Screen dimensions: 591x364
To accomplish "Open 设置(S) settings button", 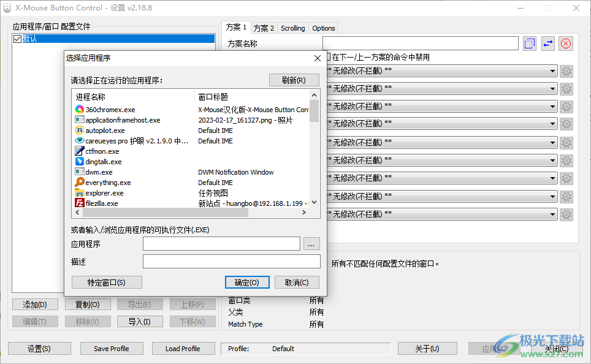I will pyautogui.click(x=39, y=349).
